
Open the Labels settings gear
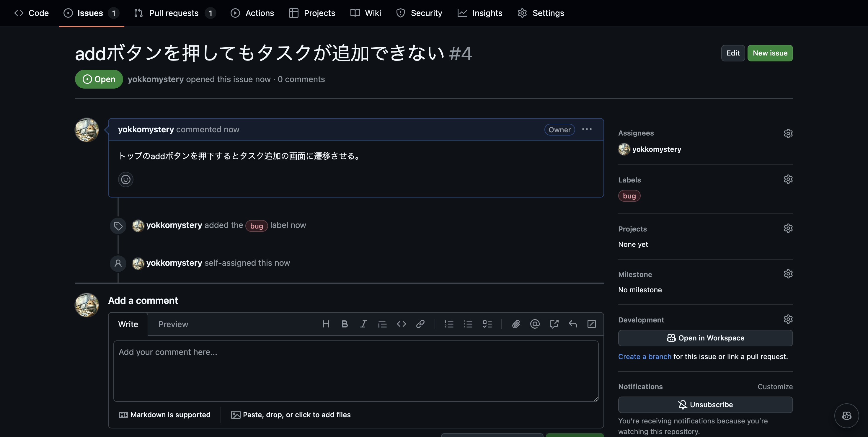[788, 179]
